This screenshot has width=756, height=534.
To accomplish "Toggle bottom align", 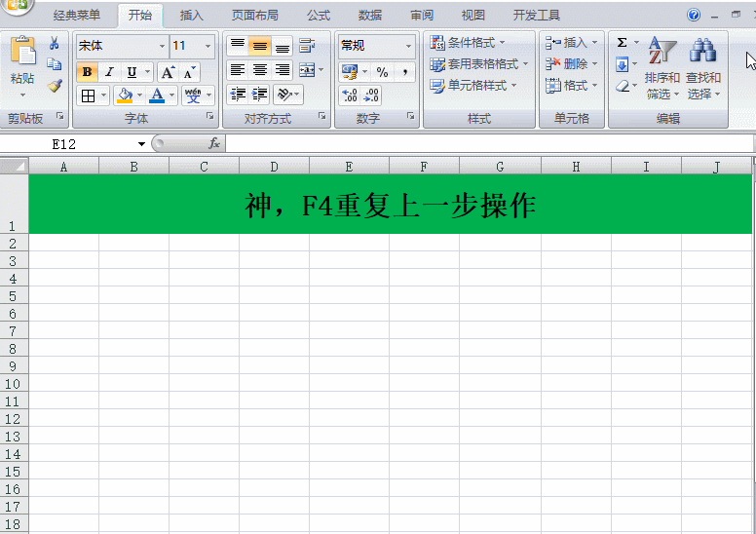I will (x=283, y=46).
